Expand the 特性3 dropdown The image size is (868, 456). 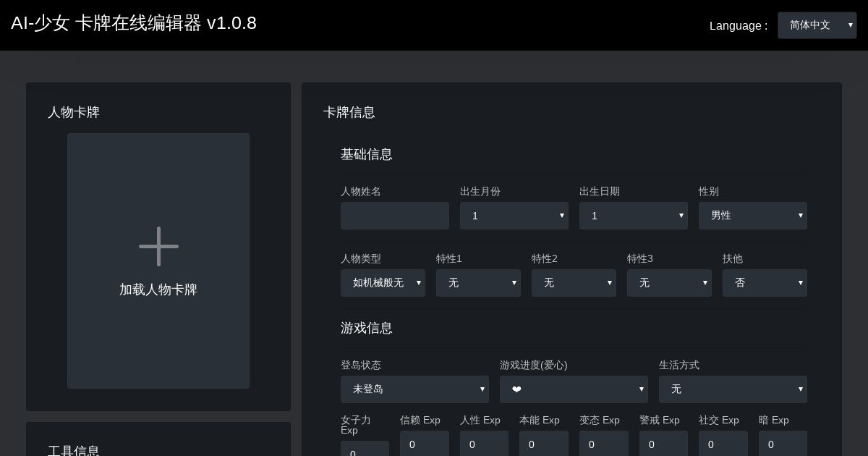point(669,283)
